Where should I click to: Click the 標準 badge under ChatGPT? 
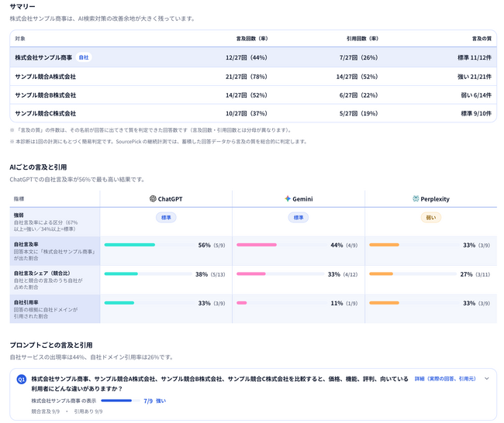tap(166, 218)
